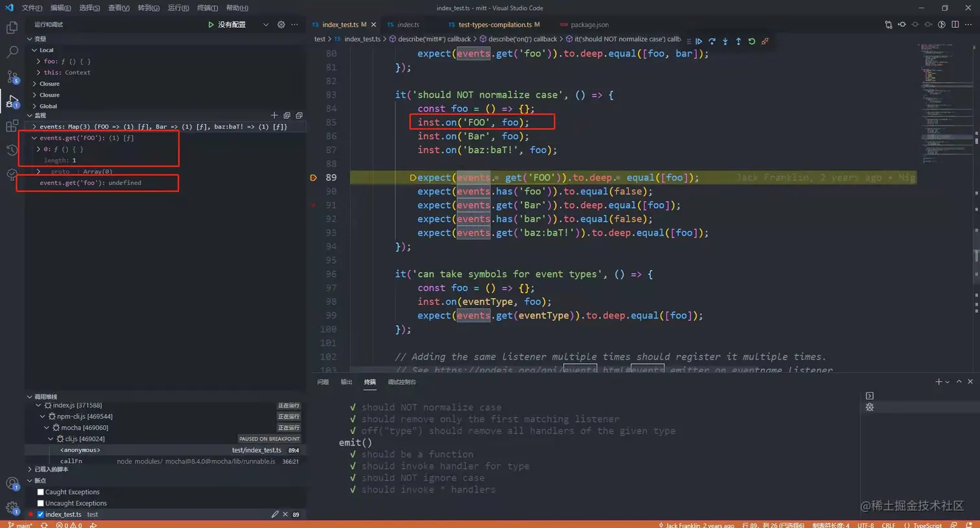
Task: Continue debugging from the debug toolbar
Action: point(699,41)
